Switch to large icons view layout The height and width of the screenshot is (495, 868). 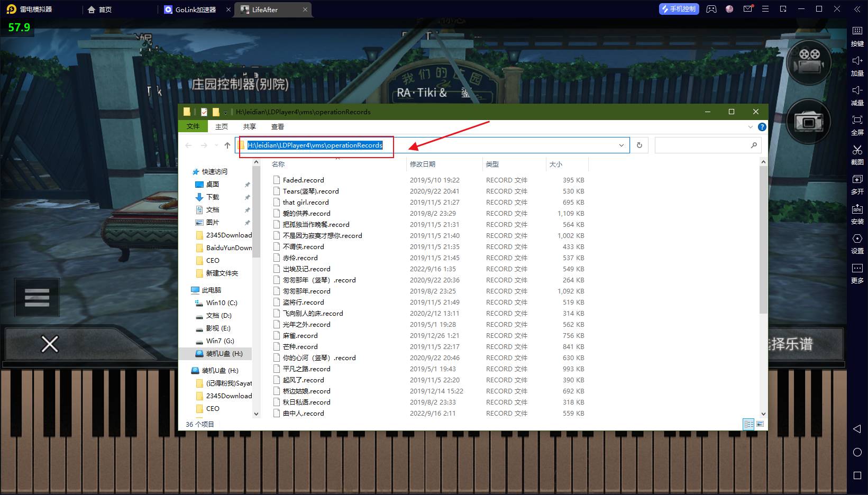point(760,424)
